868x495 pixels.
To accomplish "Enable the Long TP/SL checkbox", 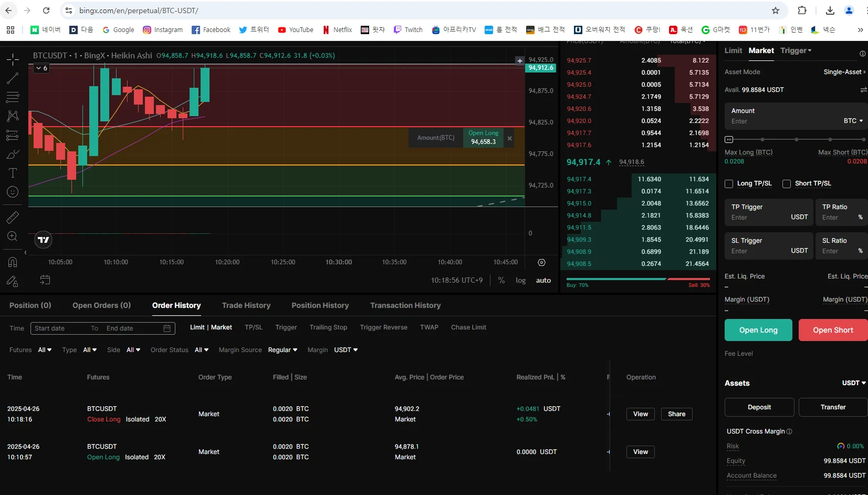I will 729,183.
